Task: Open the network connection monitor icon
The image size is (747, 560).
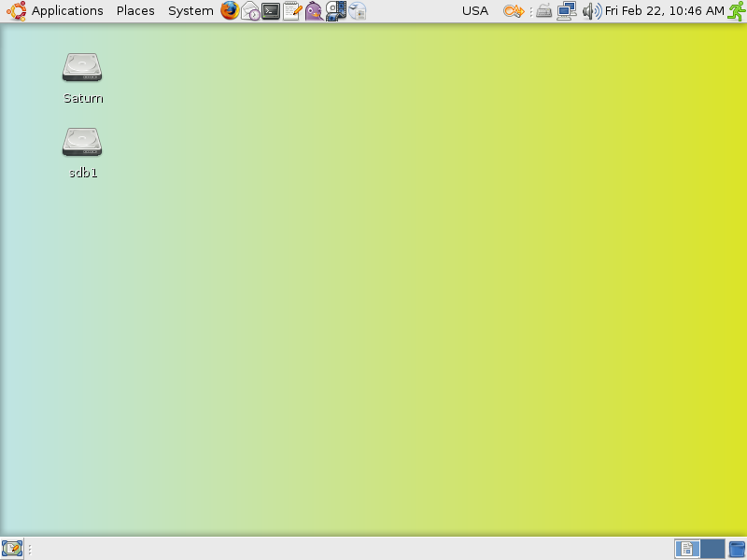Action: [x=567, y=11]
